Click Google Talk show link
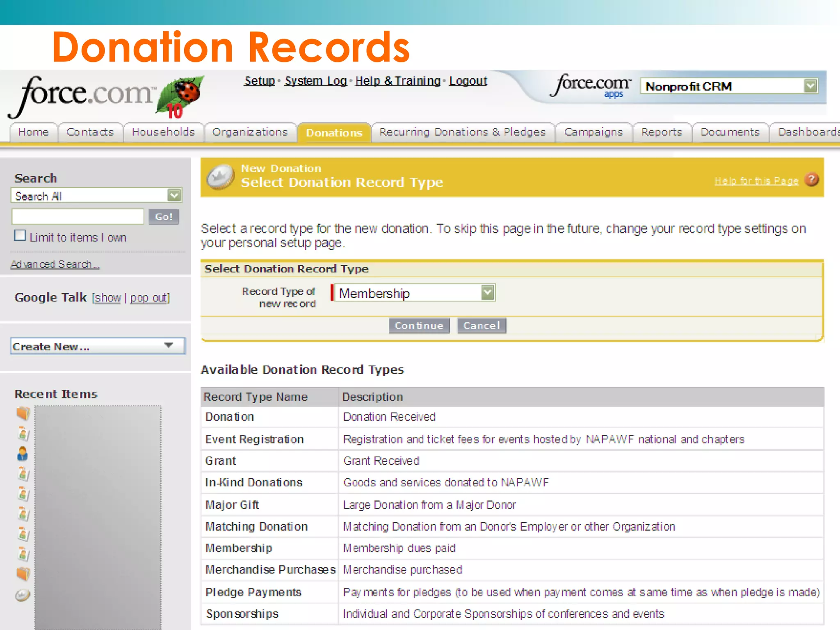The height and width of the screenshot is (630, 840). 108,297
